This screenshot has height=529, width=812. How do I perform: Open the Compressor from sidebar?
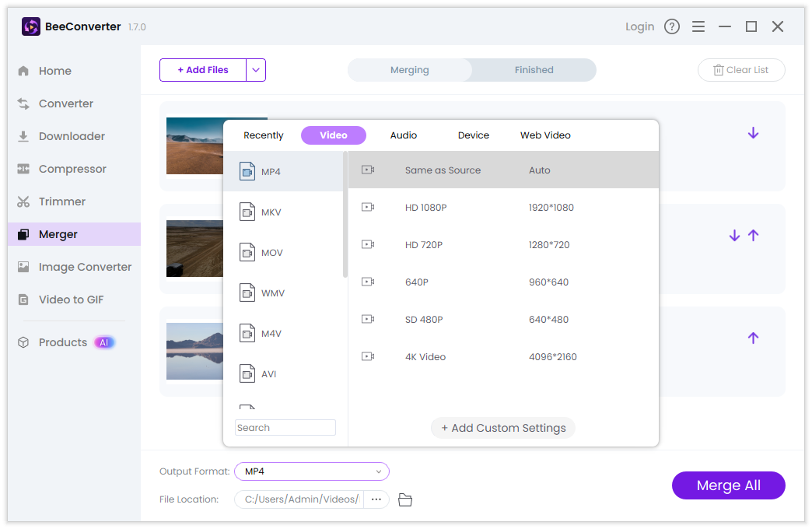click(x=72, y=169)
